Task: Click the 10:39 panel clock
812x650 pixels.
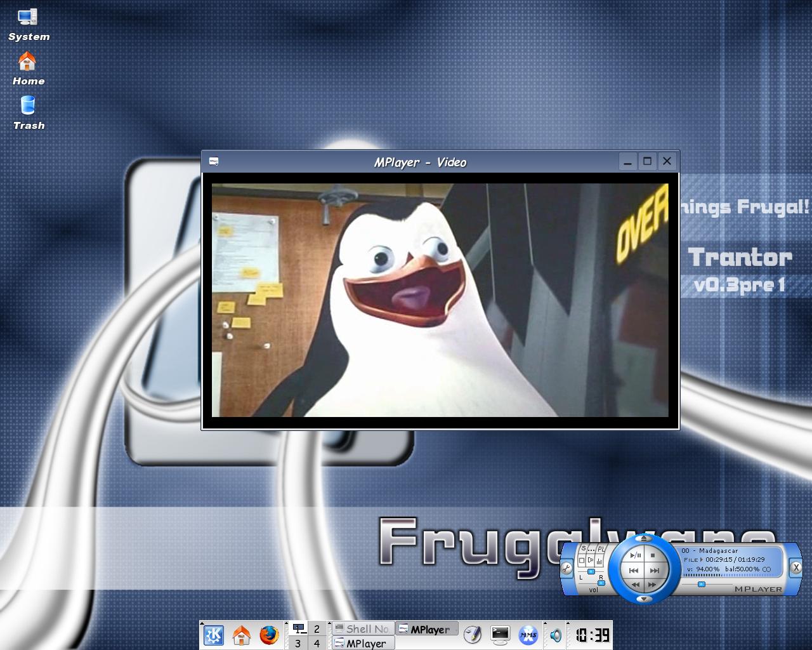Action: [x=593, y=635]
